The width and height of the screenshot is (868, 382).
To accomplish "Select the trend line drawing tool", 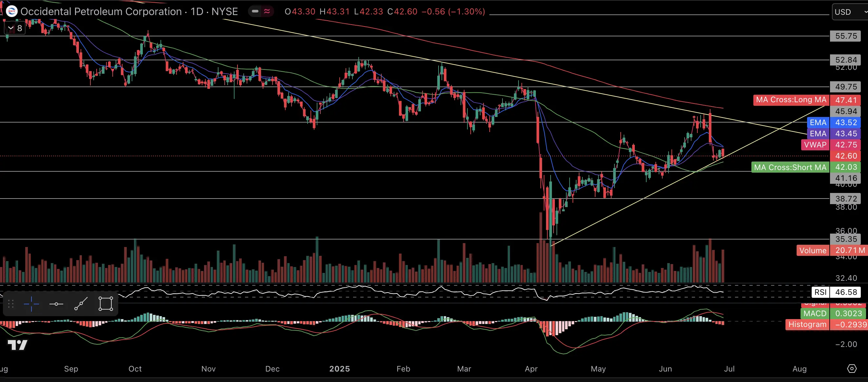I will [81, 304].
